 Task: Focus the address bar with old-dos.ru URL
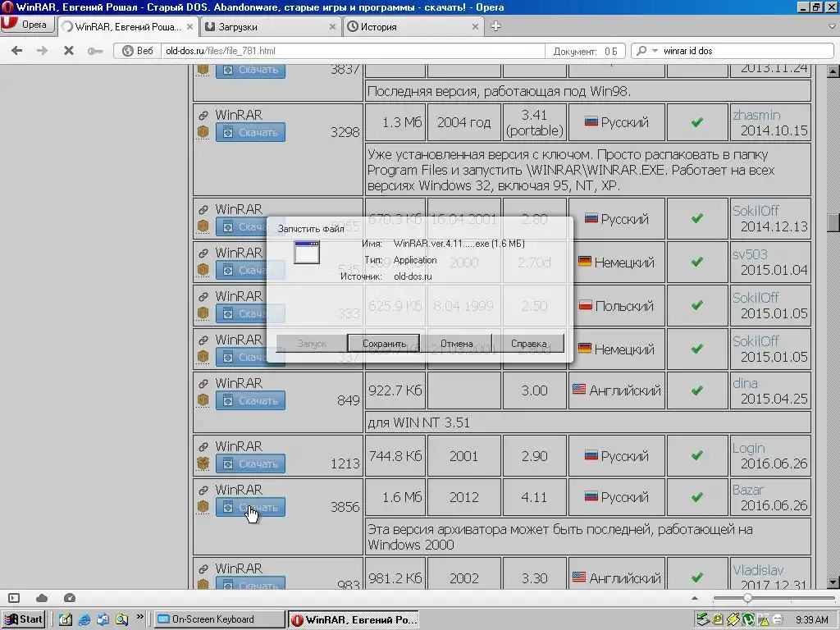(354, 51)
